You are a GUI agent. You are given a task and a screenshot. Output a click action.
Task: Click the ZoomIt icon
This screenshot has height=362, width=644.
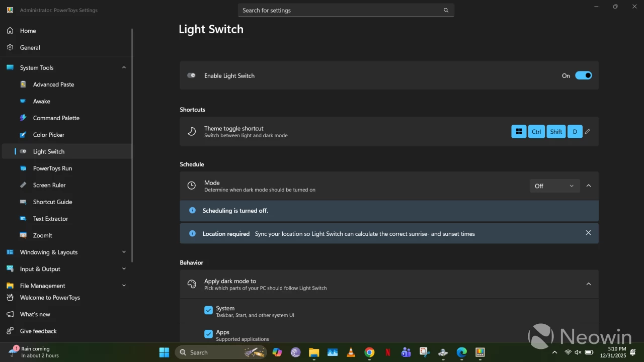[x=23, y=235]
